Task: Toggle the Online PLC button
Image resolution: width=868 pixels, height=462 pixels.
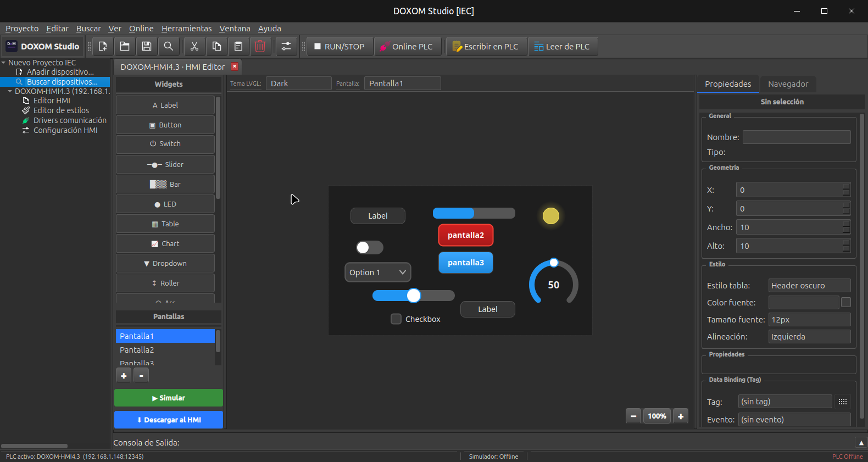Action: point(408,47)
